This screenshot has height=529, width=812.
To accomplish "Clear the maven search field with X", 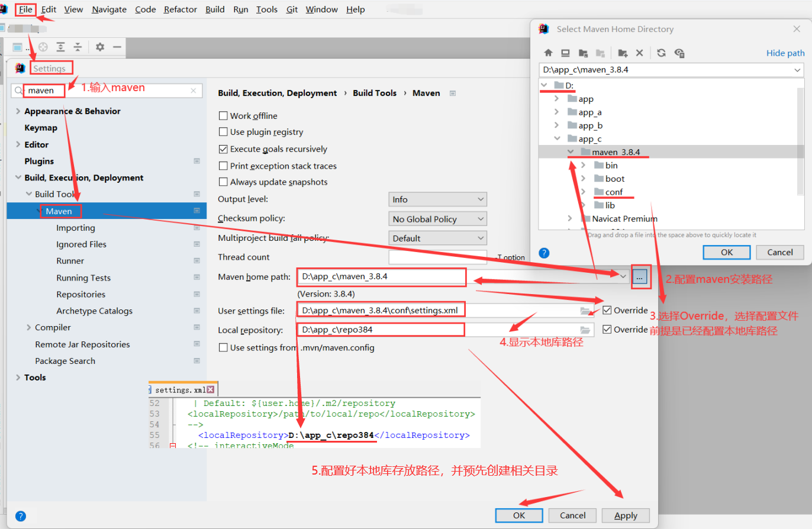I will (193, 91).
